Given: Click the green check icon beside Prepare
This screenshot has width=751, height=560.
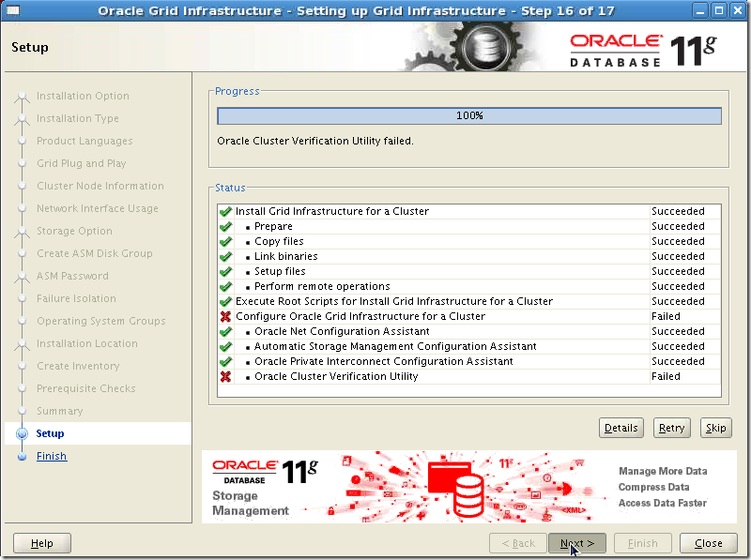Looking at the screenshot, I should point(225,226).
